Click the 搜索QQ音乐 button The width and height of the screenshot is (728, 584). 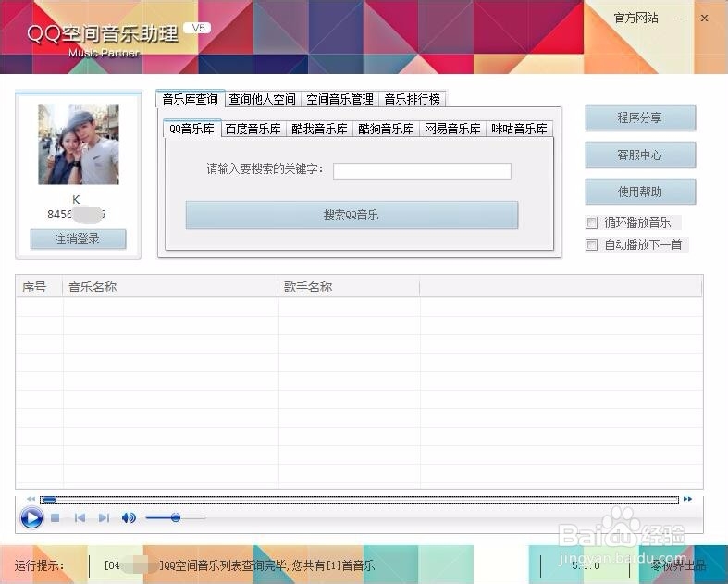click(x=352, y=215)
